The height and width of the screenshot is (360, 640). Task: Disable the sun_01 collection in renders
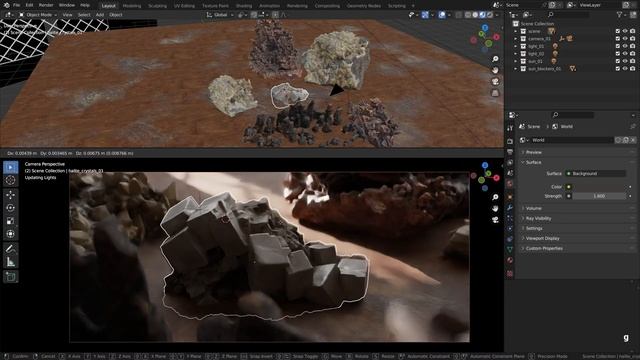point(632,61)
